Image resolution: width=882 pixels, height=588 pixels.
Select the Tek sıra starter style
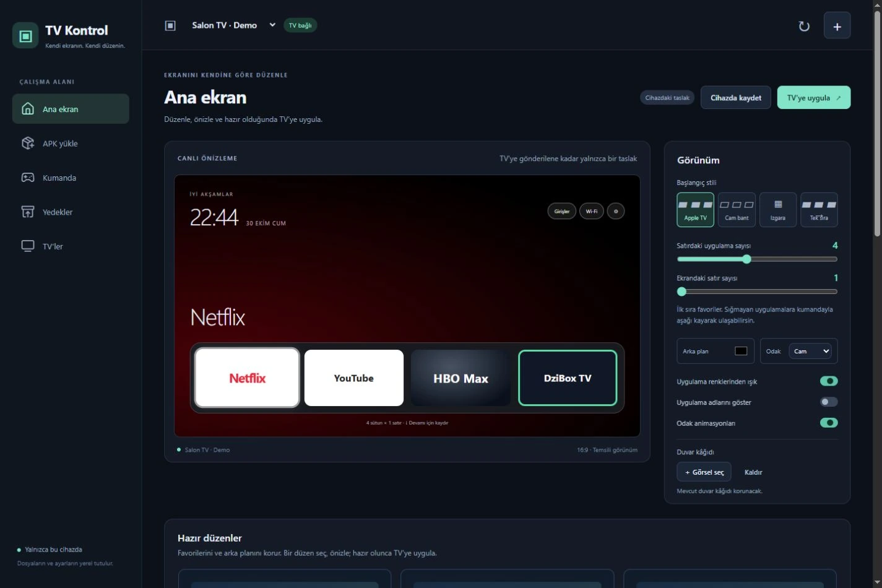tap(819, 210)
